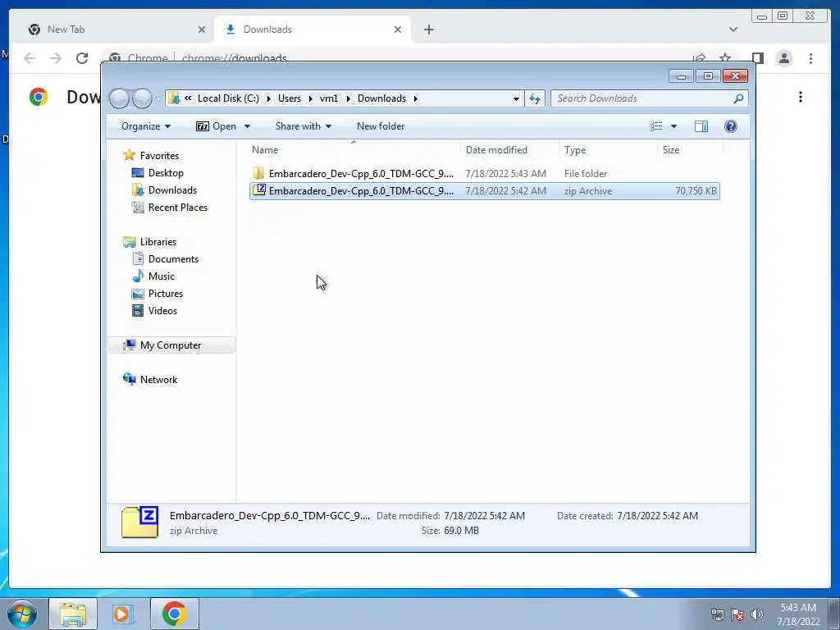Screen dimensions: 840x630
Task: Open the Windows Start menu
Action: click(x=22, y=614)
